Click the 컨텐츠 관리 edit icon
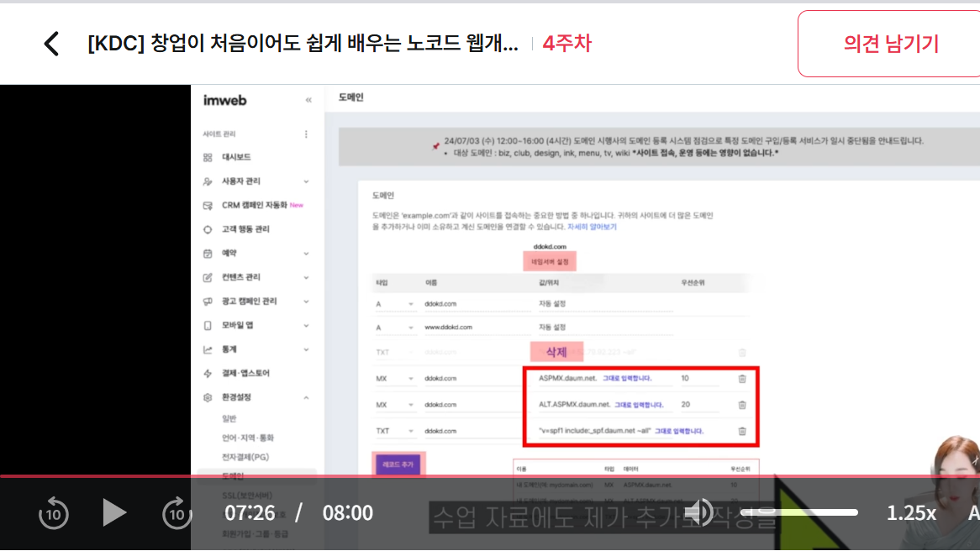 208,277
